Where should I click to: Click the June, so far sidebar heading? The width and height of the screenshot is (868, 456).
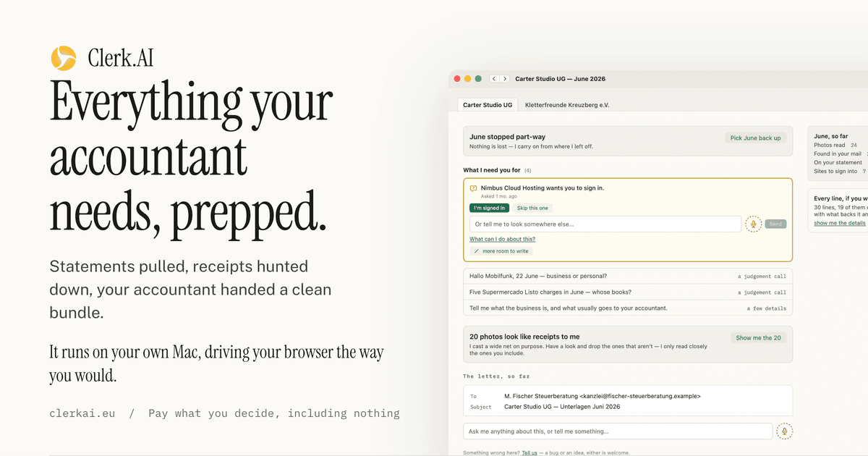coord(830,135)
